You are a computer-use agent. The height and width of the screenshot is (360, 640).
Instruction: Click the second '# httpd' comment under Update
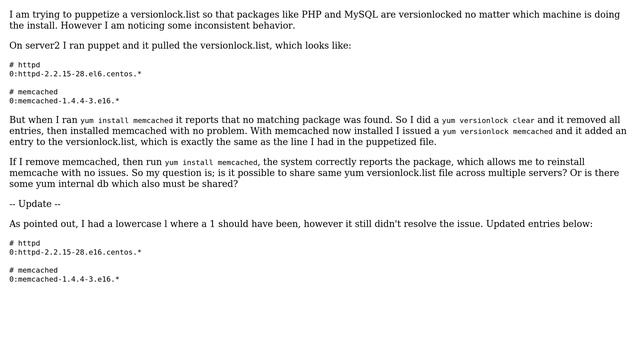24,243
